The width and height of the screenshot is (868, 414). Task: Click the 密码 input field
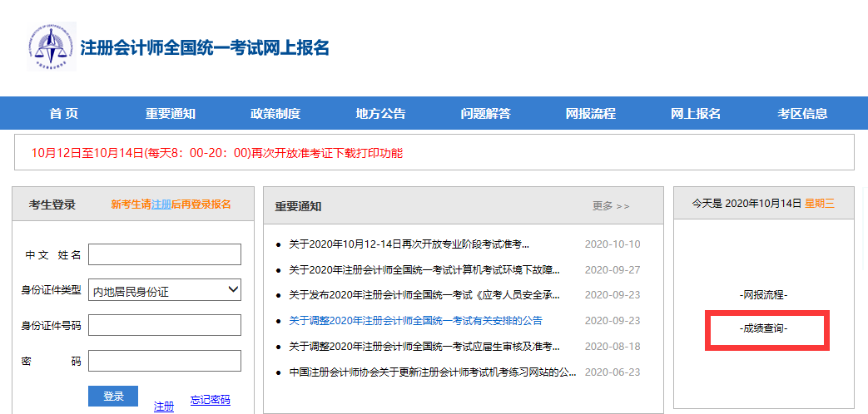click(x=165, y=361)
